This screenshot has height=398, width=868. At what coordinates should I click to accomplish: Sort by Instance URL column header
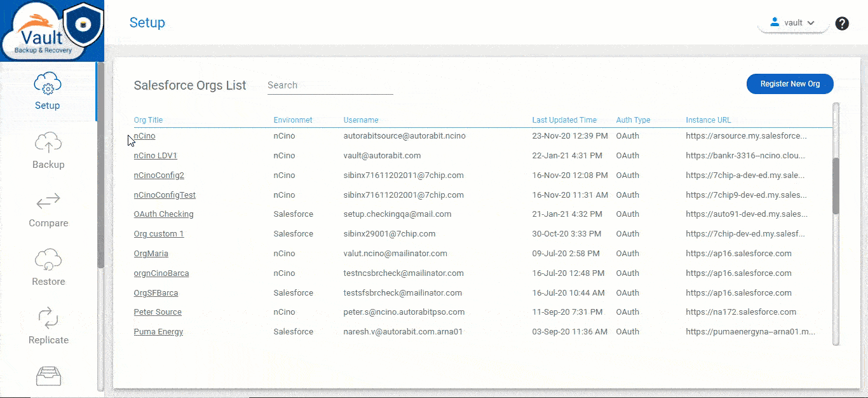click(709, 120)
